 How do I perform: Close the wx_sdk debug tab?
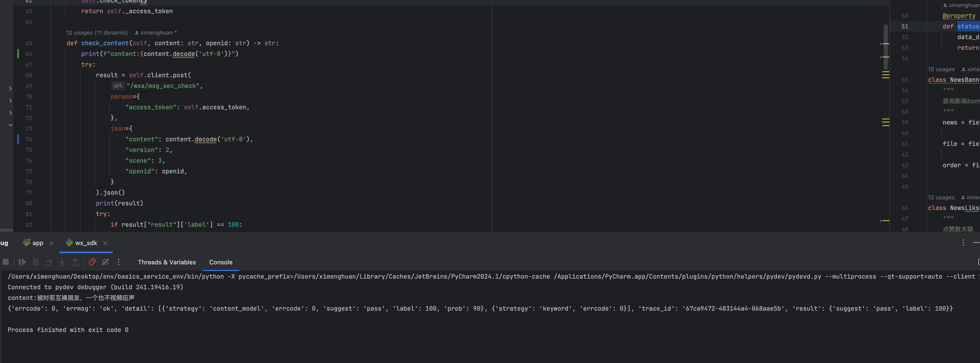105,243
